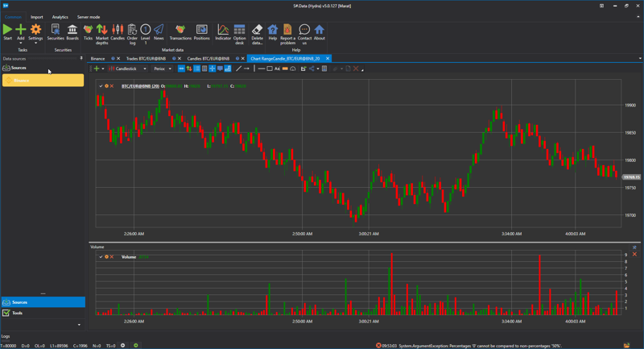Toggle the BTC/EUR candle series checkmark

coord(101,85)
